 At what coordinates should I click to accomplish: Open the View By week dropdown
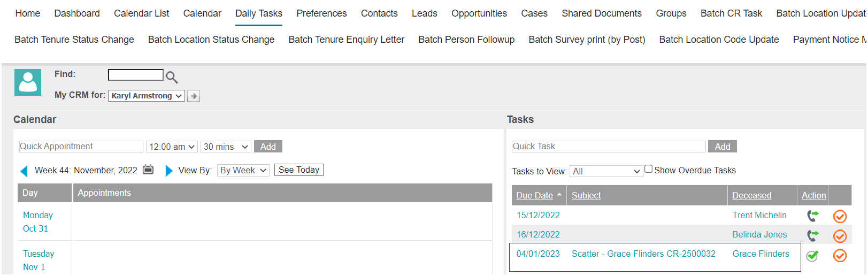point(243,170)
